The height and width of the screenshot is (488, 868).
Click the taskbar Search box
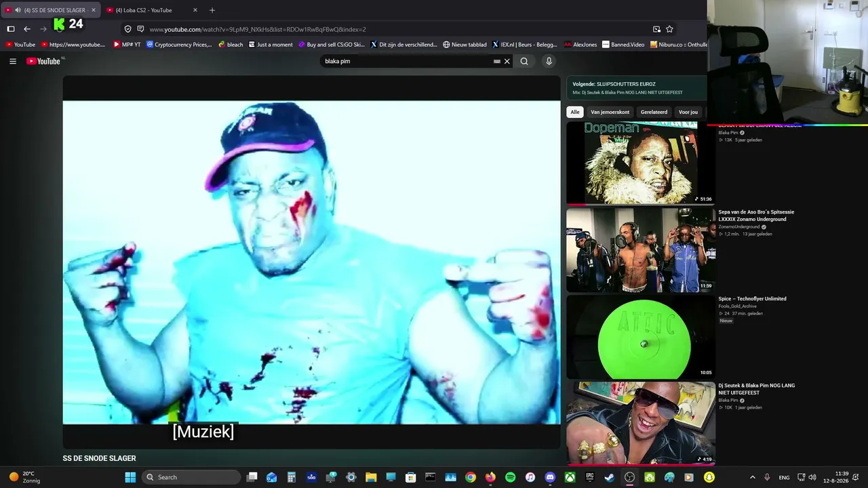tap(192, 477)
